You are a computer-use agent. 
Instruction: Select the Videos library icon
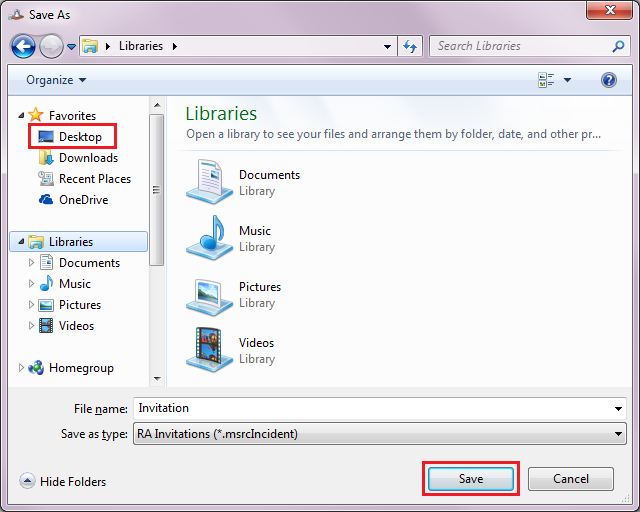click(x=209, y=350)
